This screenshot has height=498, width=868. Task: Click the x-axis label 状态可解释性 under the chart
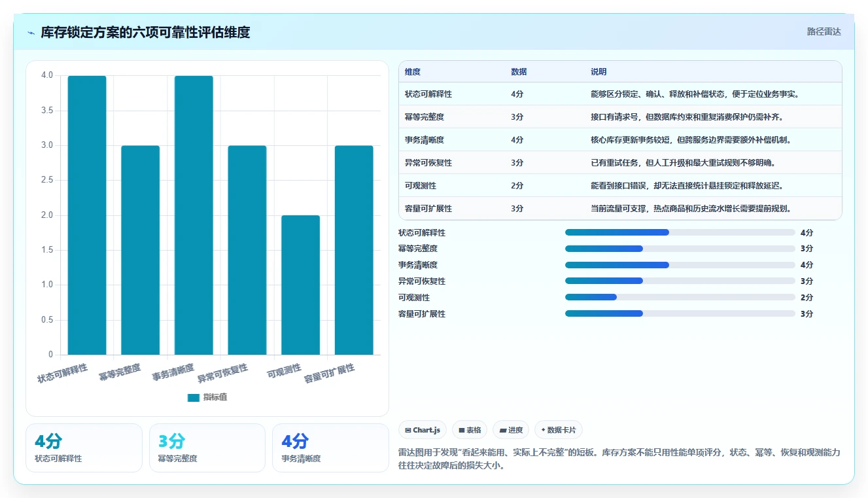tap(62, 373)
